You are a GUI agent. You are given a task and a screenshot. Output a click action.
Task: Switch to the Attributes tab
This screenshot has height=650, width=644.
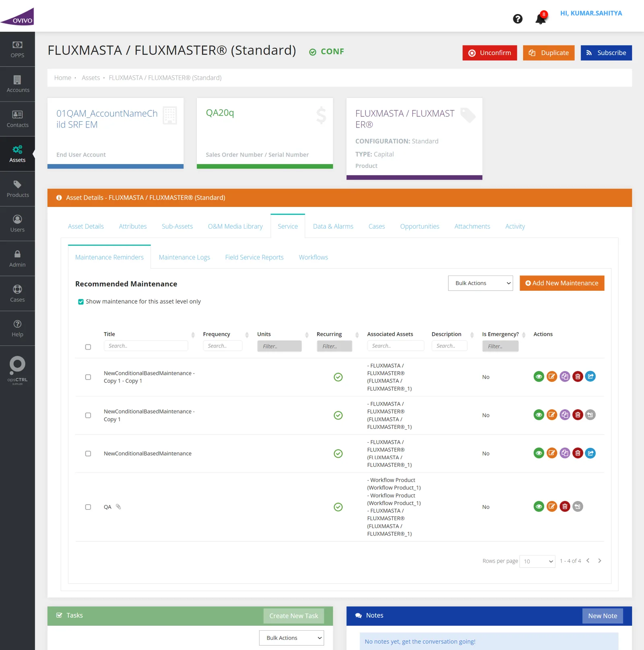[133, 226]
